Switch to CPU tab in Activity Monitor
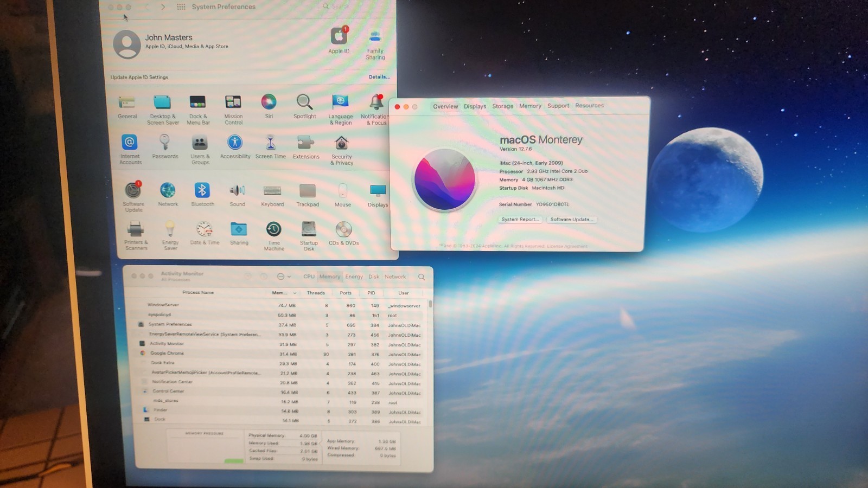Image resolution: width=868 pixels, height=488 pixels. coord(309,277)
